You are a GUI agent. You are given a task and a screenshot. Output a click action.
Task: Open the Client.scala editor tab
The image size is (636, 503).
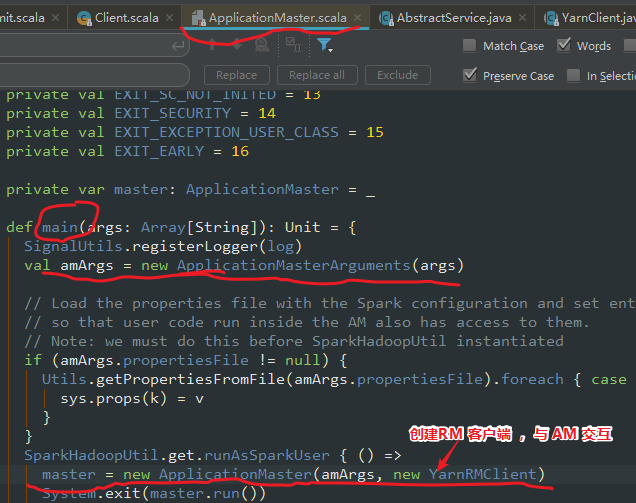point(126,18)
